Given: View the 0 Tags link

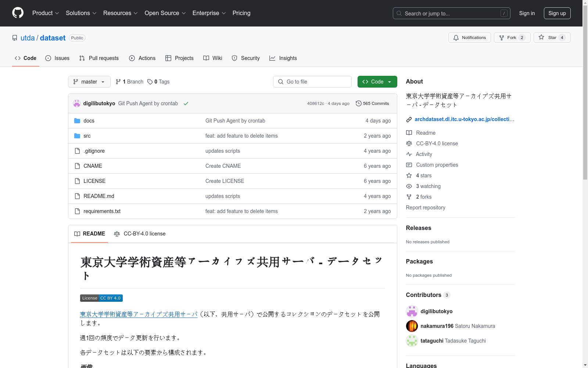Looking at the screenshot, I should [x=158, y=82].
